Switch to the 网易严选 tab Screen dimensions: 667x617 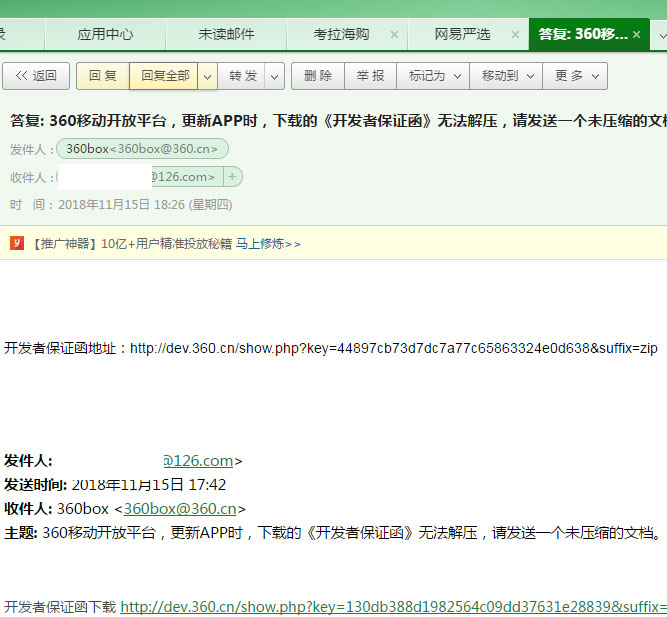pos(462,34)
